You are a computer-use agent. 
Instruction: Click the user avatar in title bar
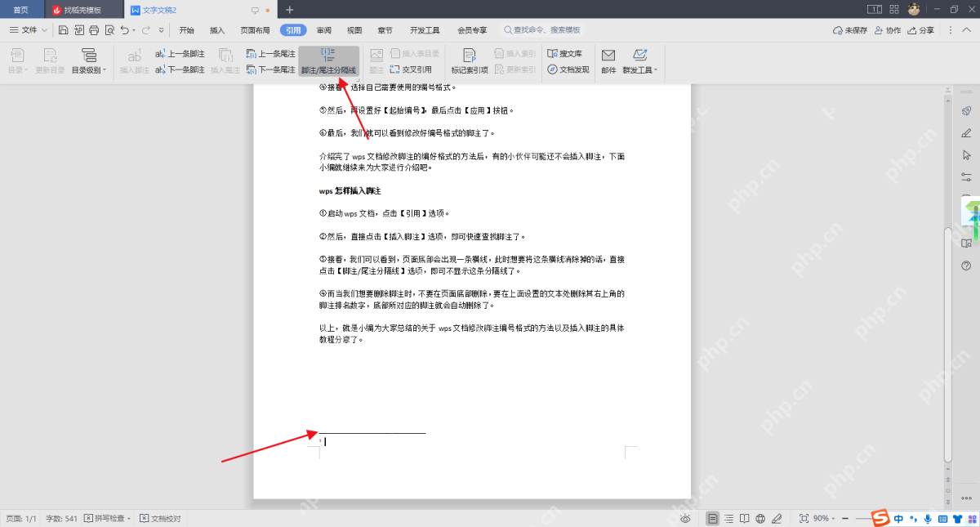tap(915, 9)
